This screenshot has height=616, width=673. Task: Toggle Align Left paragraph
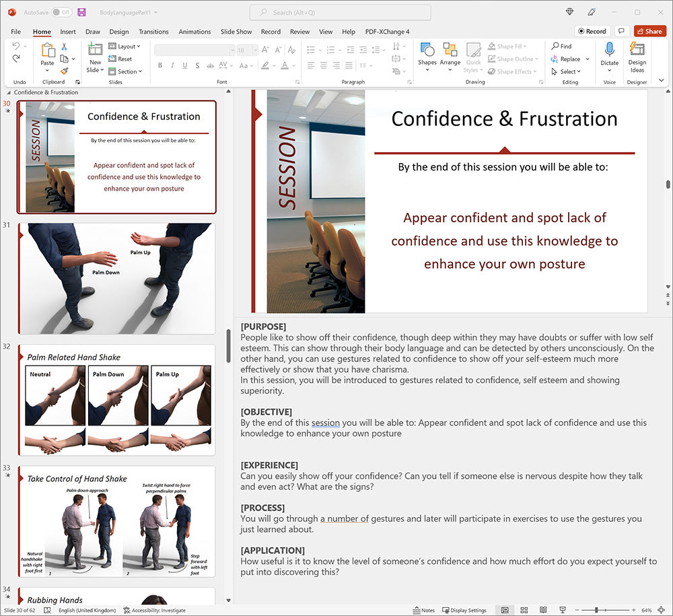coord(311,65)
